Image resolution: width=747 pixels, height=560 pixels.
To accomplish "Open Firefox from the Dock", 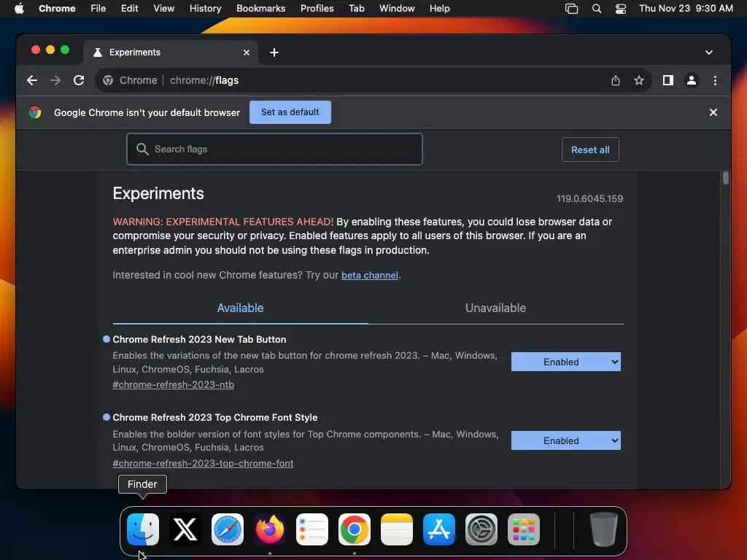I will pos(270,529).
